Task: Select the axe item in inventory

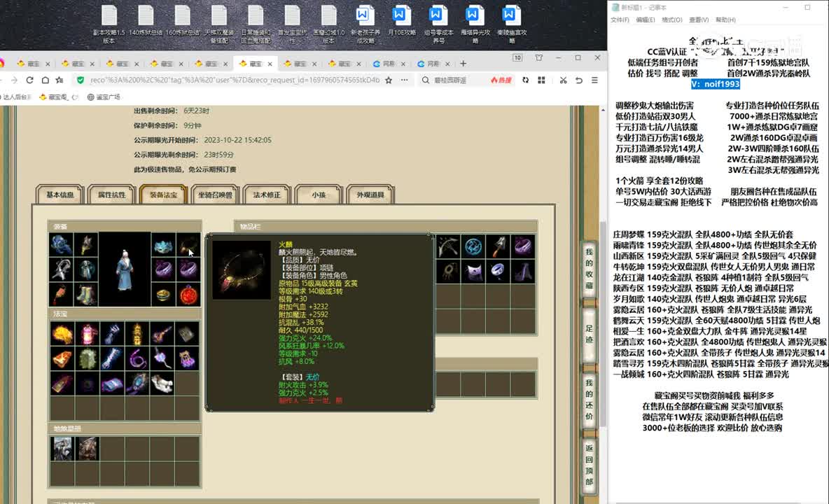Action: click(x=498, y=246)
